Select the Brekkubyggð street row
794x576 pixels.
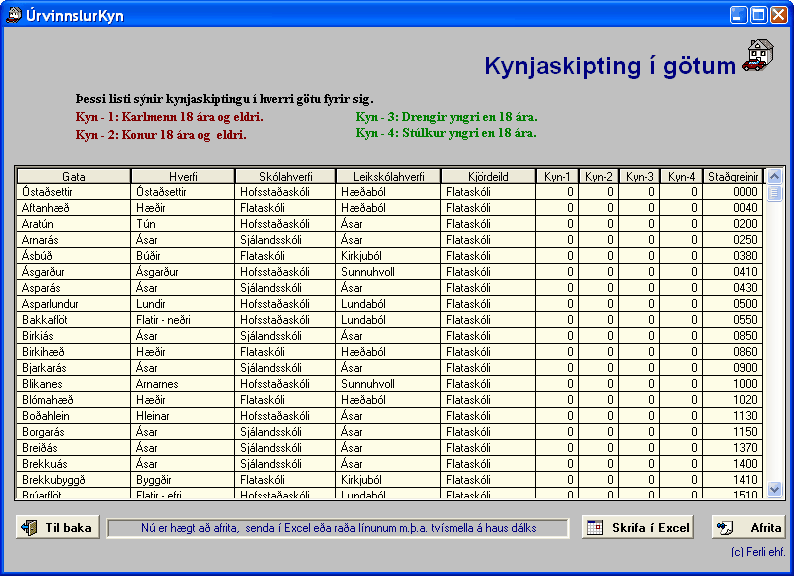click(x=390, y=480)
